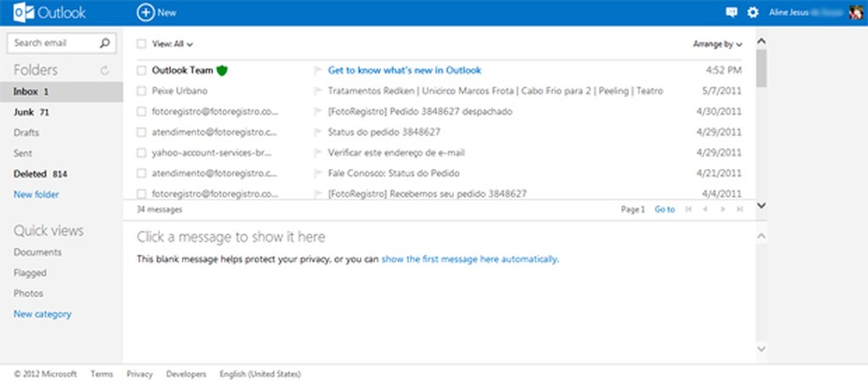The height and width of the screenshot is (381, 868).
Task: Flag the Outlook Team message
Action: (318, 71)
